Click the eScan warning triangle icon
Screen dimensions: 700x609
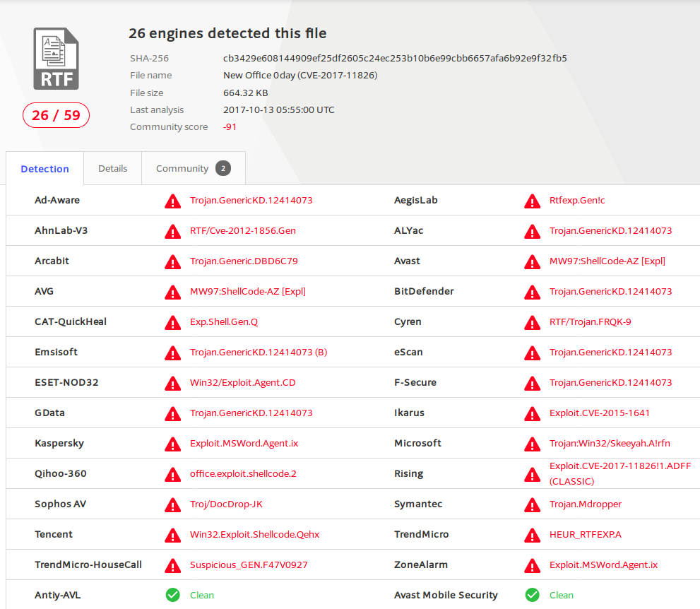pyautogui.click(x=532, y=353)
